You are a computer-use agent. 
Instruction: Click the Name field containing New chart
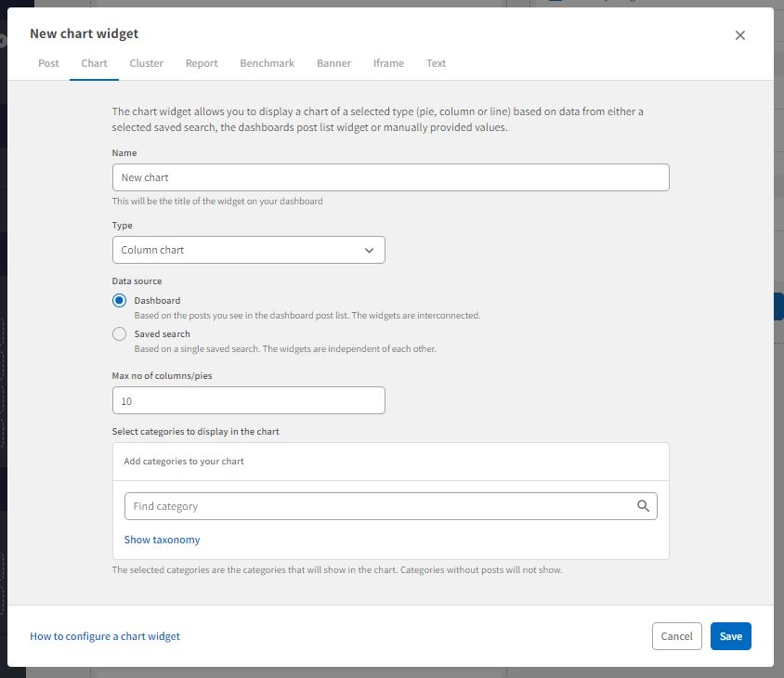(390, 177)
